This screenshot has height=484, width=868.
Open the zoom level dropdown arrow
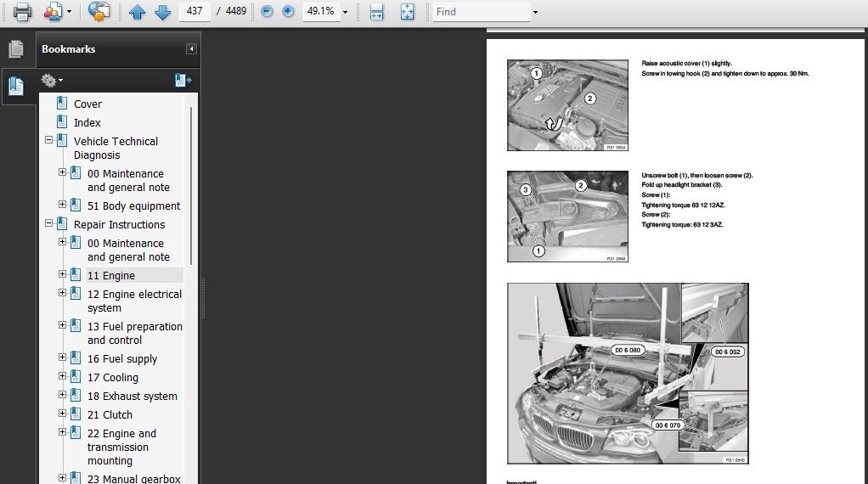coord(345,12)
